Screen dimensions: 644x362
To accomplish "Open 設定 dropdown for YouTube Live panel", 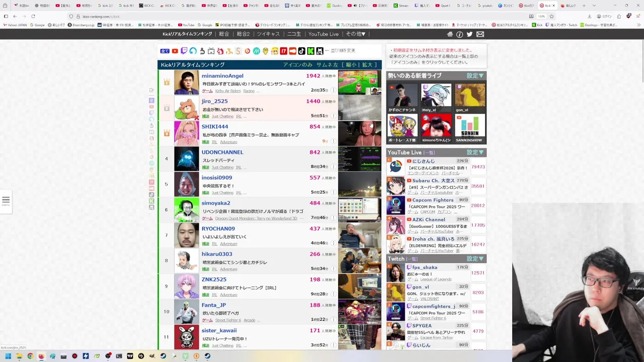I will [x=475, y=152].
